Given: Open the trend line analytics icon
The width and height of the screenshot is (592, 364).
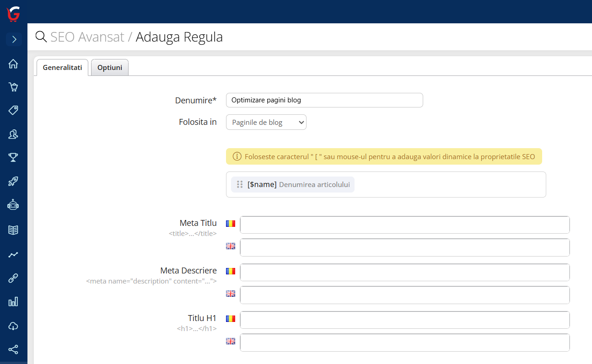Looking at the screenshot, I should pos(13,255).
